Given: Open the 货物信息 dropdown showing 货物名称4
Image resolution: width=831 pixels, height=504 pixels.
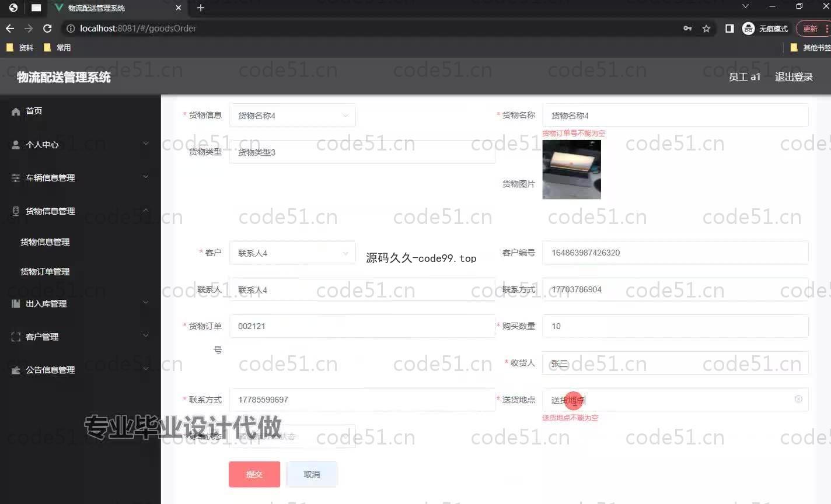Looking at the screenshot, I should pyautogui.click(x=292, y=116).
